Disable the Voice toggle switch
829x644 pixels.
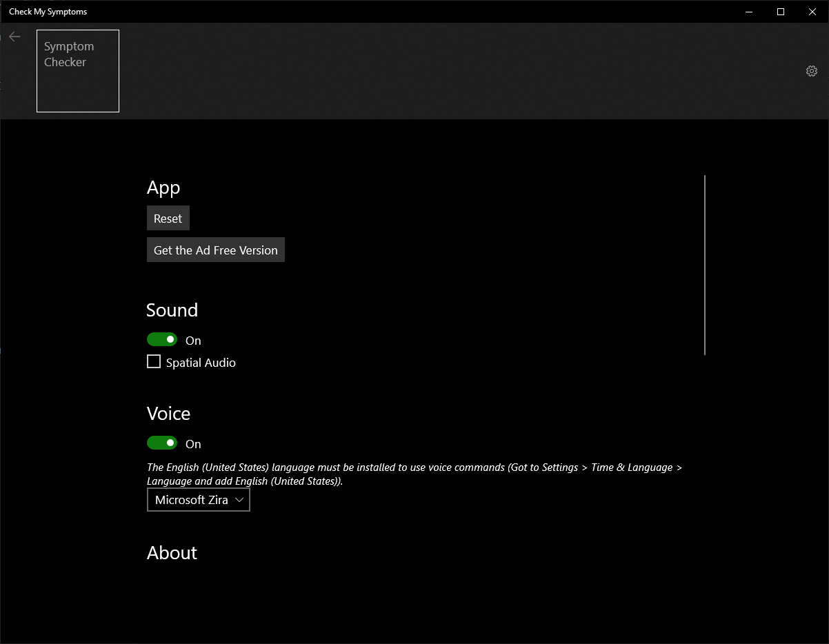pos(162,443)
